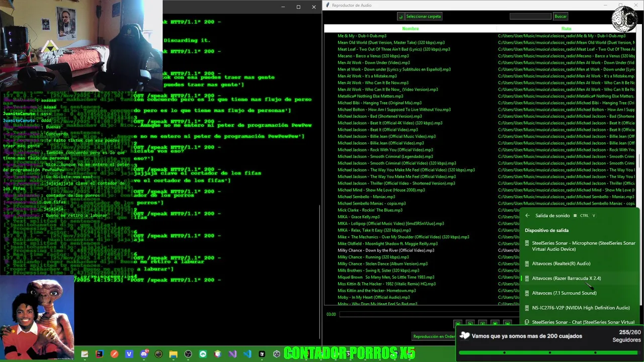Select Michael Jackson - Smooth Criminal (Legendado).mp3
The height and width of the screenshot is (362, 644).
click(x=385, y=156)
